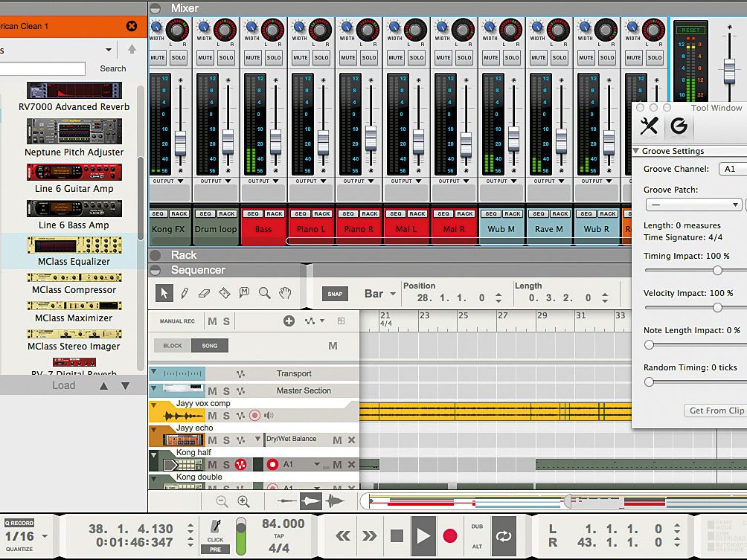
Task: Click the SEQ button on Wub M channel
Action: [491, 213]
